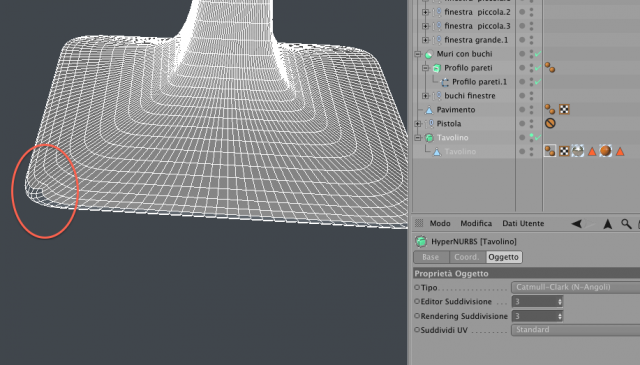This screenshot has height=365, width=640.
Task: Click the Editor Suddivisione stepper arrows
Action: [560, 302]
